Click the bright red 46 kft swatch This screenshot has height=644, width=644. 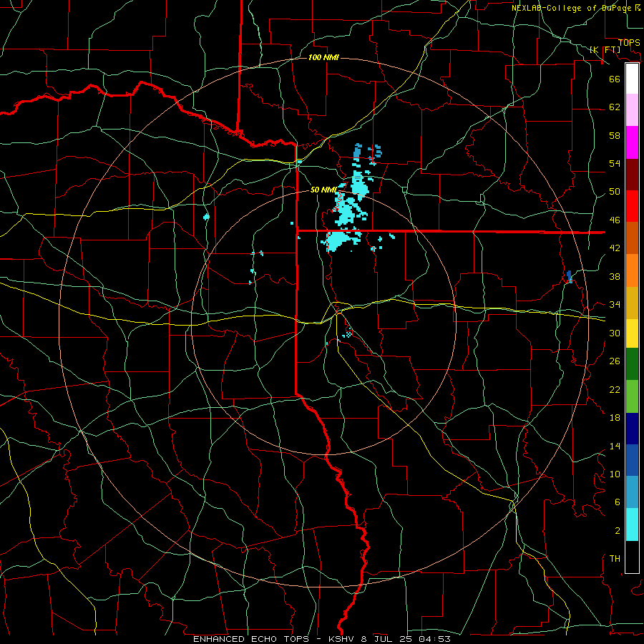coord(632,206)
